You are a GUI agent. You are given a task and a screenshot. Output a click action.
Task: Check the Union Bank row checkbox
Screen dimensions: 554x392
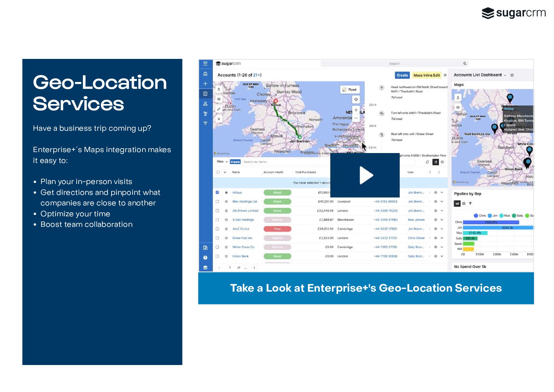coord(217,256)
